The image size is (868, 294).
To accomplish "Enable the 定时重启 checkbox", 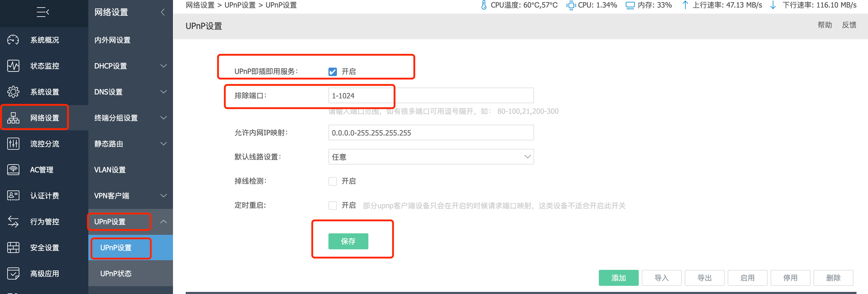I will coord(332,206).
